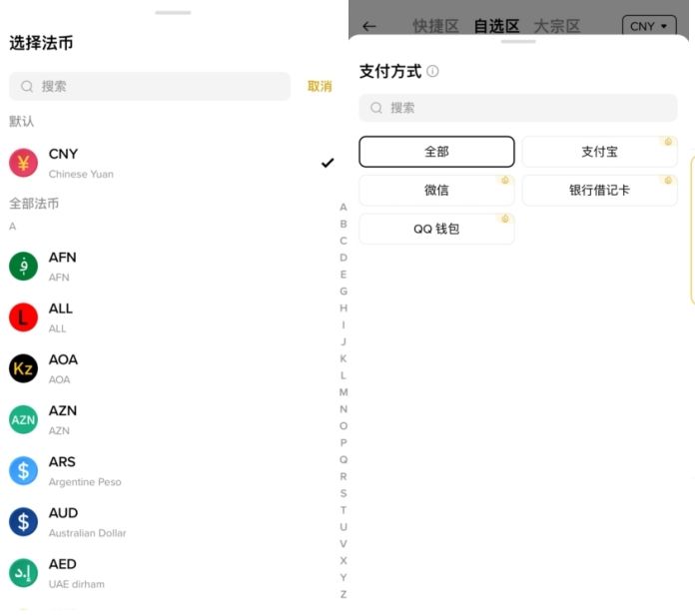Switch to the 快捷区 tab

pyautogui.click(x=435, y=26)
